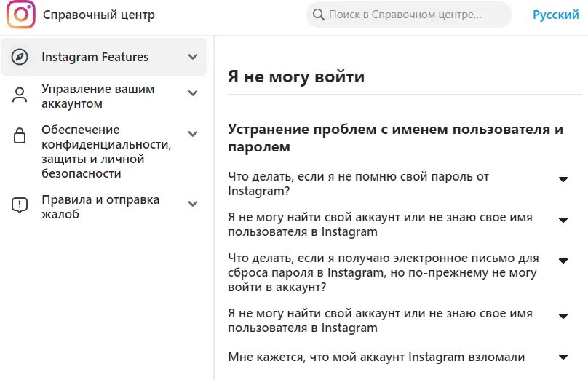Click the 'Я не могу войти' heading
588x380 pixels.
[x=296, y=76]
